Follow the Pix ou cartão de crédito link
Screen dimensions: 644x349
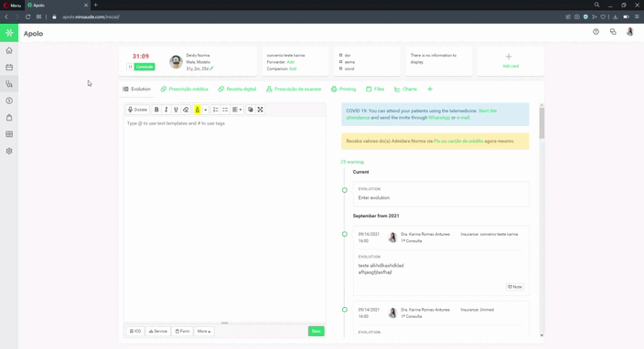458,141
